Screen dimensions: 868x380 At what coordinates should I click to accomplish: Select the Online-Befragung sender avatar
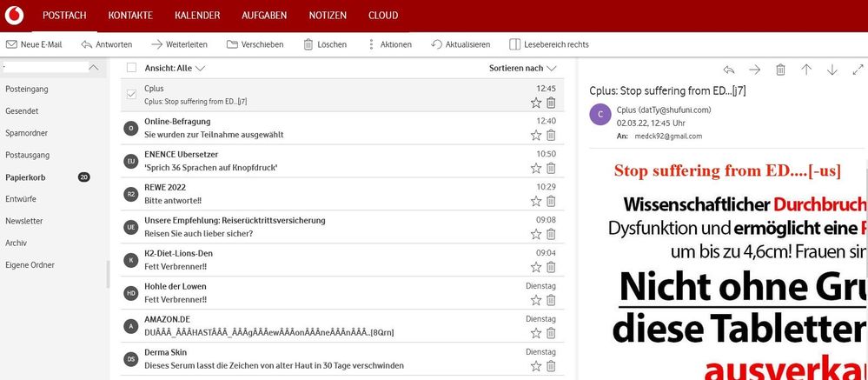(x=130, y=129)
